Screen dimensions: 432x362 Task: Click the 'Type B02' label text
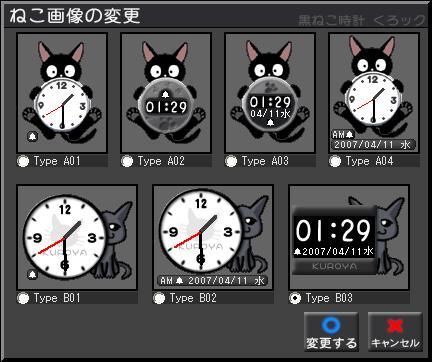(193, 298)
